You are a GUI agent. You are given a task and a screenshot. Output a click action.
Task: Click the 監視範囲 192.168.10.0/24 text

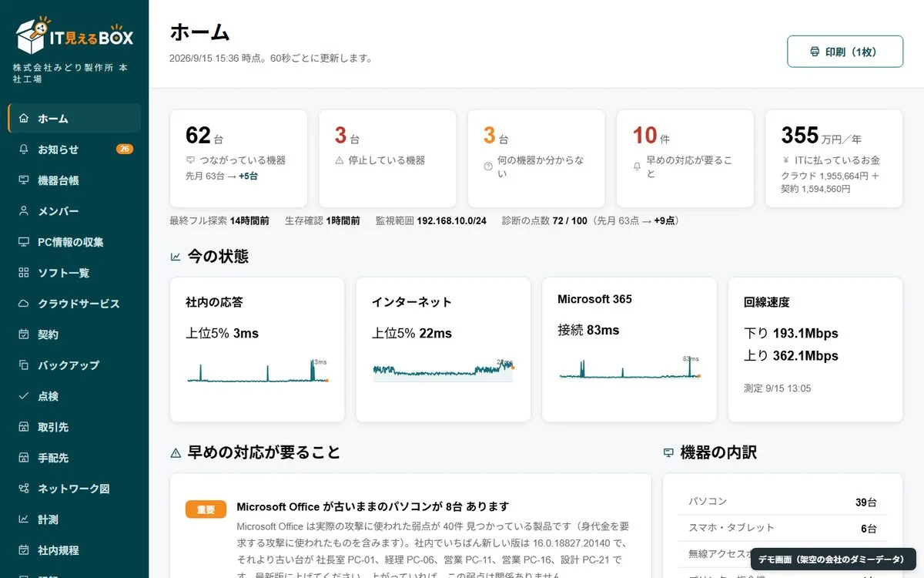coord(431,221)
